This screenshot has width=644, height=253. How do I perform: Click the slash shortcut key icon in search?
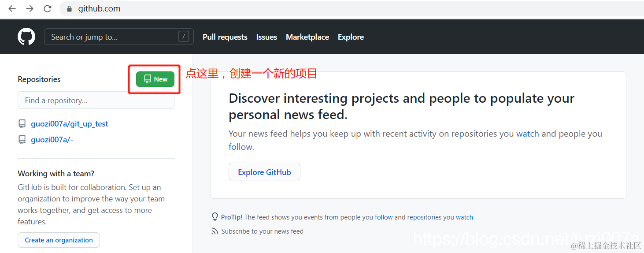coord(184,37)
